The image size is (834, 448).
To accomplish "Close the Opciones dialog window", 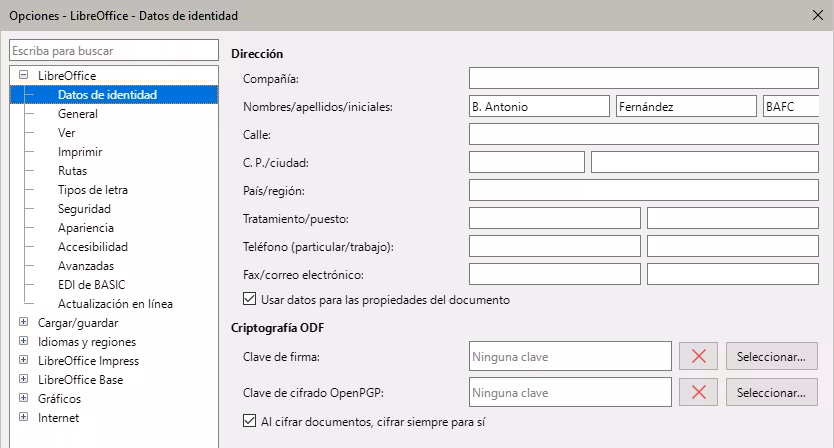I will click(x=818, y=15).
